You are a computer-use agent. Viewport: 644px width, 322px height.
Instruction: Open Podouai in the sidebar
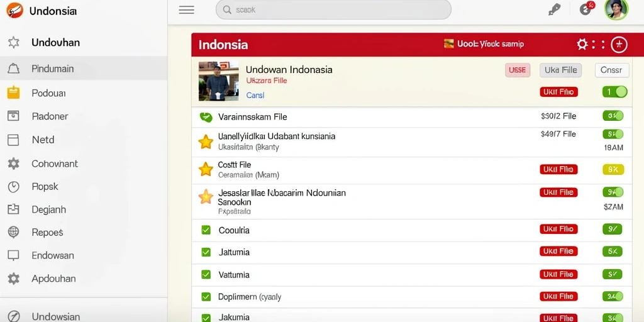(48, 93)
